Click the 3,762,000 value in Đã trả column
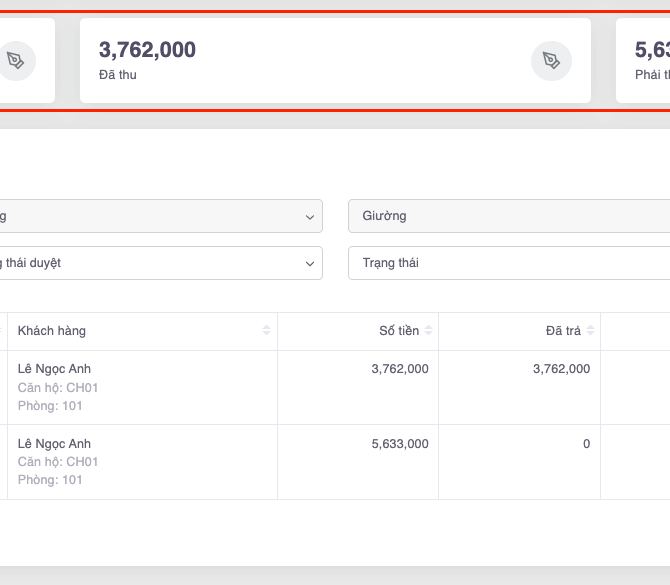The width and height of the screenshot is (670, 585). pos(561,369)
